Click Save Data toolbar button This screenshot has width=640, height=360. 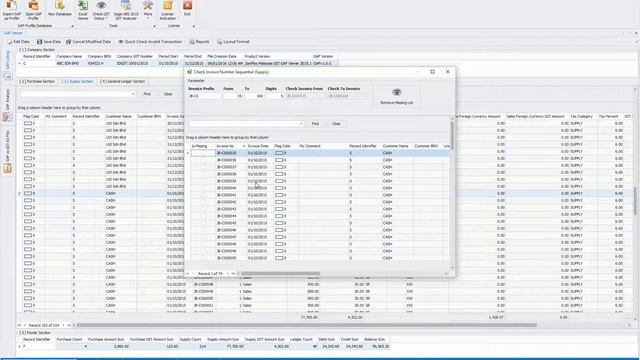[x=49, y=42]
